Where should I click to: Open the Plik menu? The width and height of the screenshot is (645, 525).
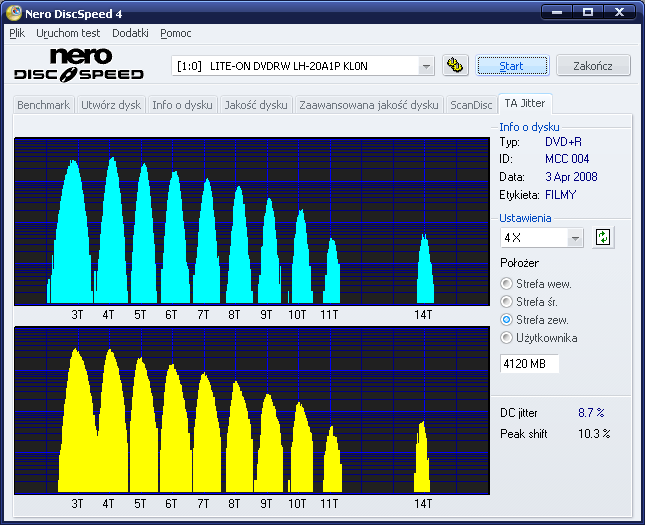click(17, 33)
